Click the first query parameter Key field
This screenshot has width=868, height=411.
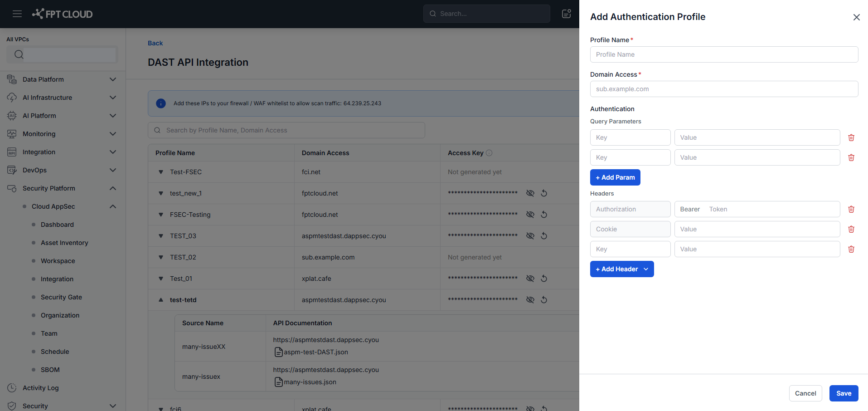click(x=630, y=137)
